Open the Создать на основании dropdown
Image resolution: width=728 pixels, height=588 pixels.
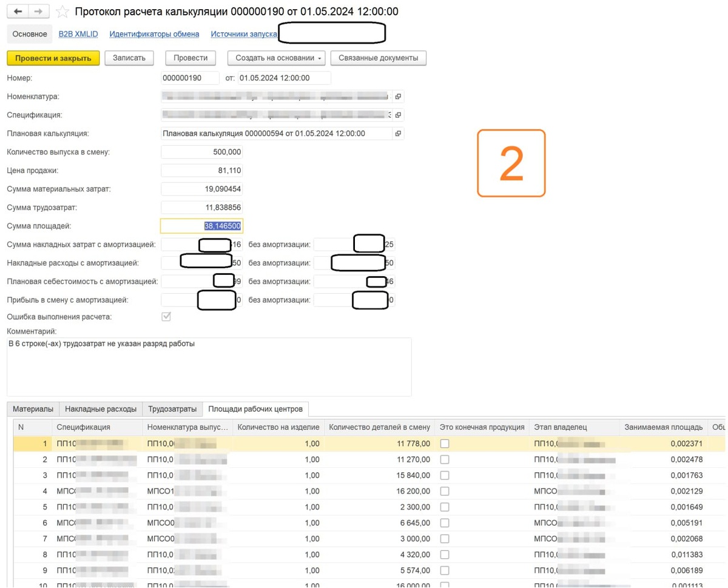tap(277, 58)
